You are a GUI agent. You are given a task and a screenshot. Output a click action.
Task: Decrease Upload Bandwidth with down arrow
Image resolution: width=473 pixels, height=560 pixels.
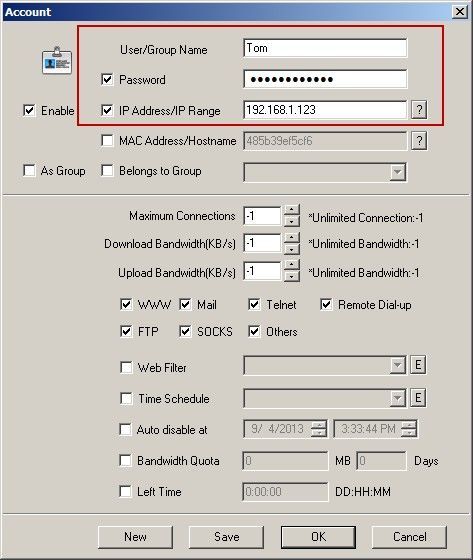pyautogui.click(x=292, y=276)
